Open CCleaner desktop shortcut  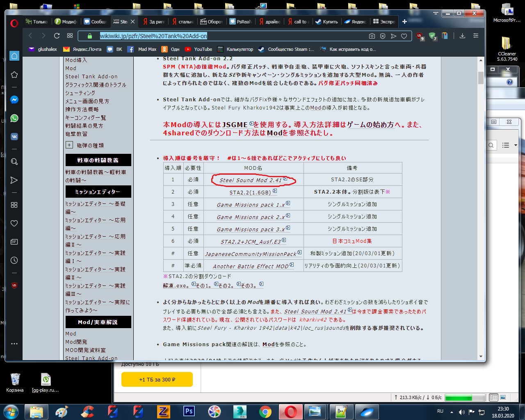point(507,48)
